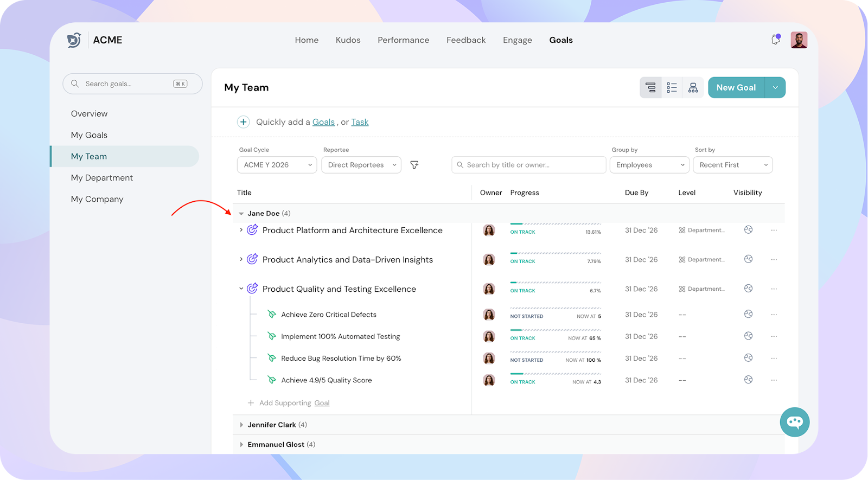The image size is (868, 480).
Task: Open the Performance tab
Action: point(404,40)
